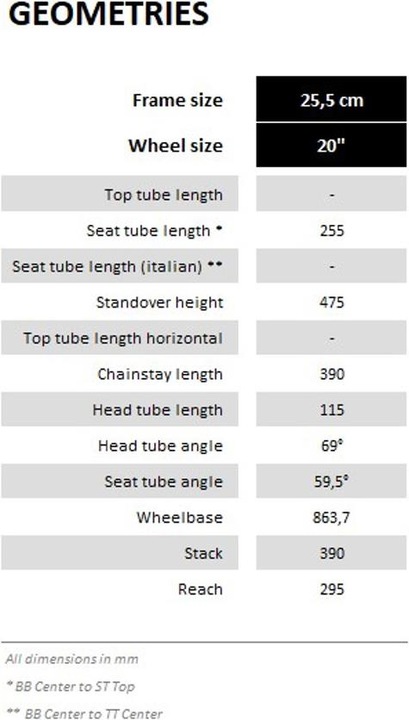Screen dimensions: 409x720
Task: Click the GEOMETRIES heading
Action: point(108,14)
